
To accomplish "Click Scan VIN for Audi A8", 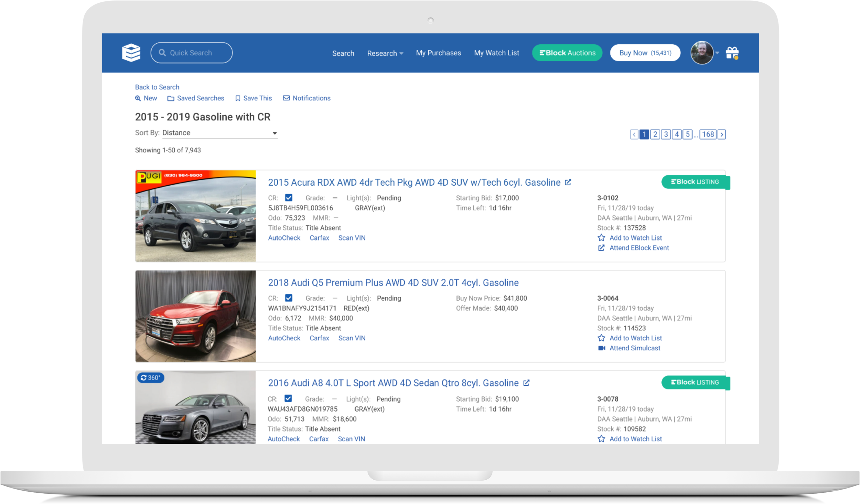I will tap(352, 439).
